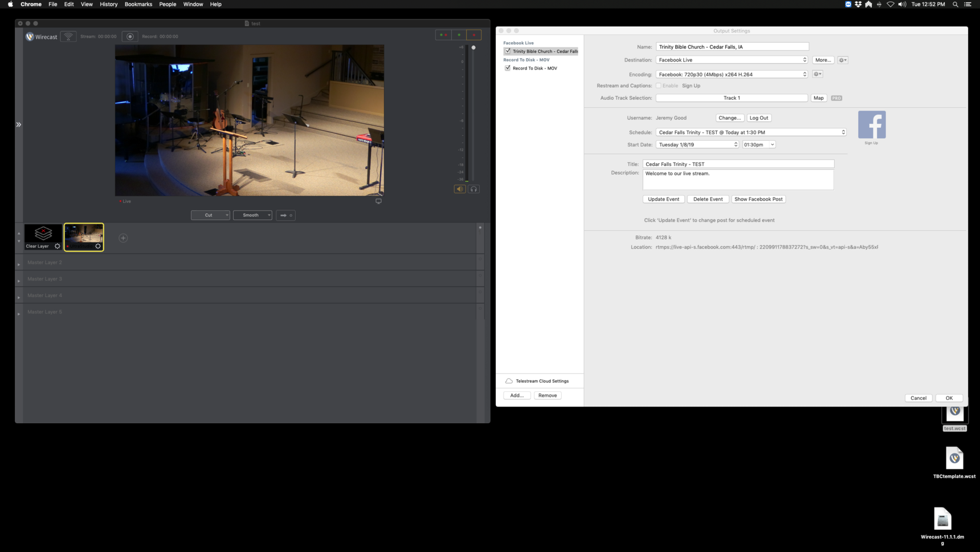Image resolution: width=980 pixels, height=552 pixels.
Task: Expand Master Layer 3
Action: pyautogui.click(x=19, y=281)
